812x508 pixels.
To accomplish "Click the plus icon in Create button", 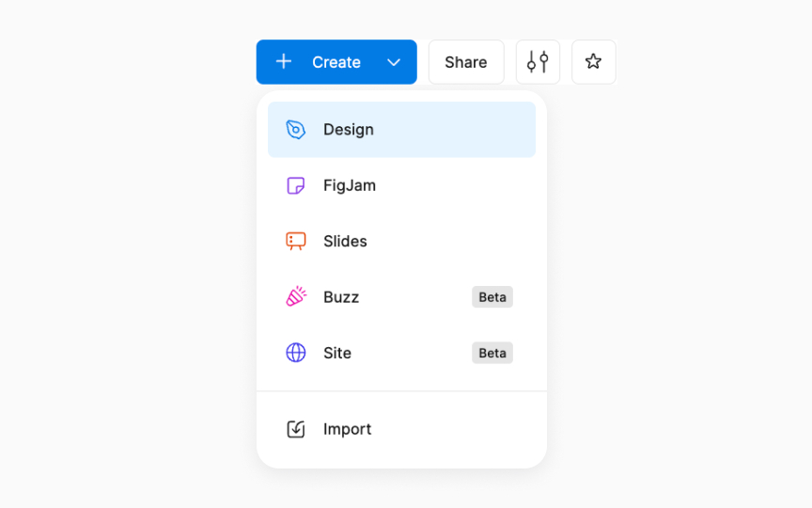I will (283, 62).
